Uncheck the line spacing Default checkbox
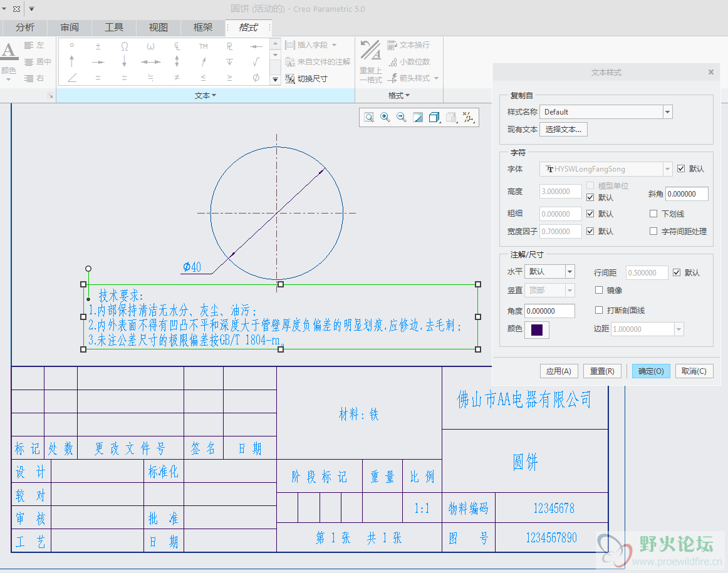This screenshot has height=573, width=728. tap(677, 272)
